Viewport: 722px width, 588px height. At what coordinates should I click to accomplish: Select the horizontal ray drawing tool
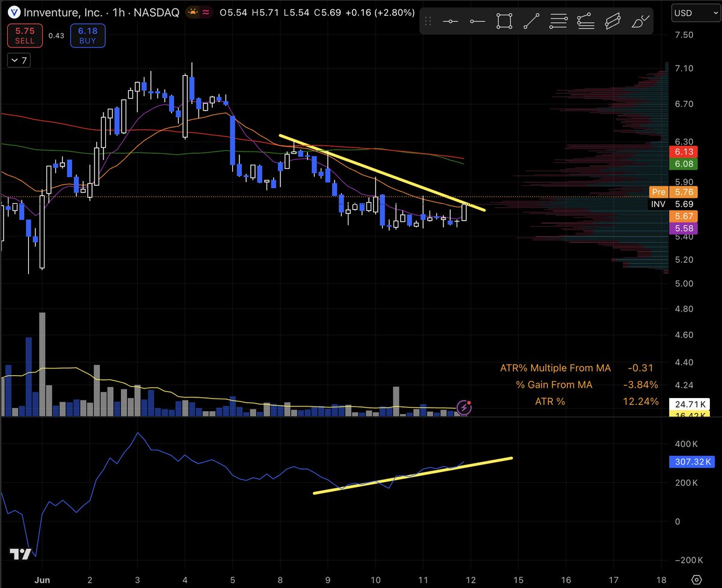point(478,21)
